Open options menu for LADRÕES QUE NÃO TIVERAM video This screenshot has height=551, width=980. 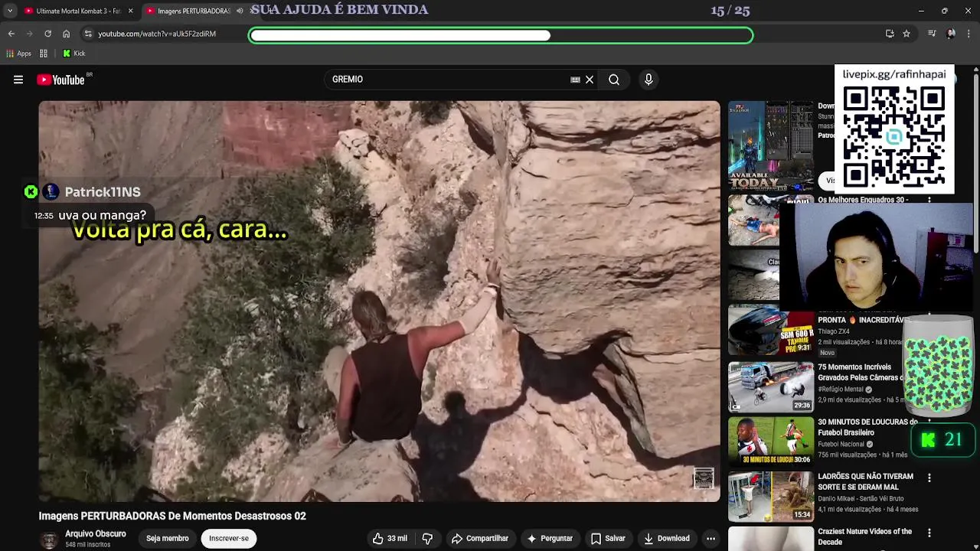(929, 478)
